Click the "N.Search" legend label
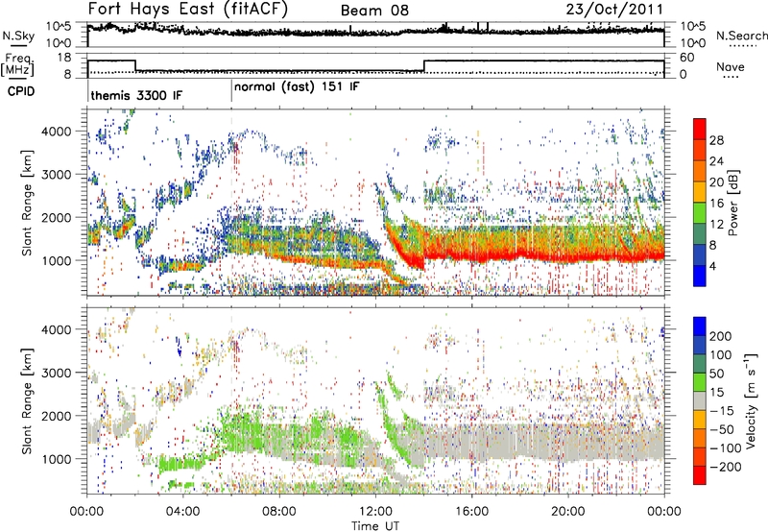The image size is (768, 532). tap(741, 36)
